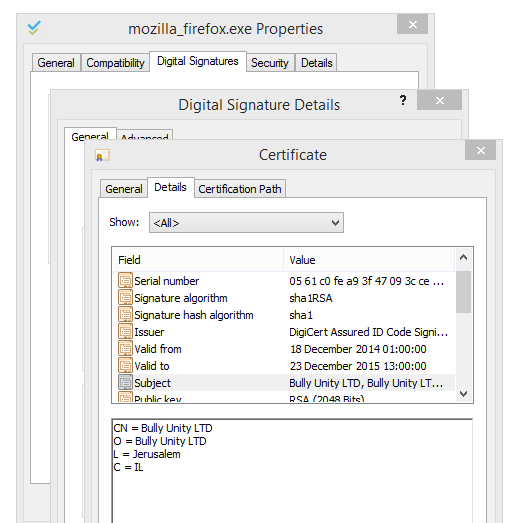Click the C = IL line
The height and width of the screenshot is (523, 518).
(x=128, y=467)
